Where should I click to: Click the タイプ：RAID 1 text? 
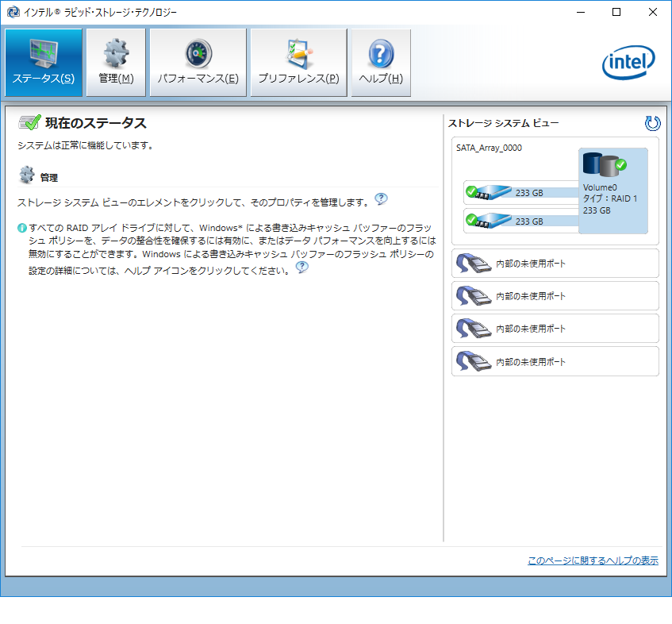(x=610, y=198)
